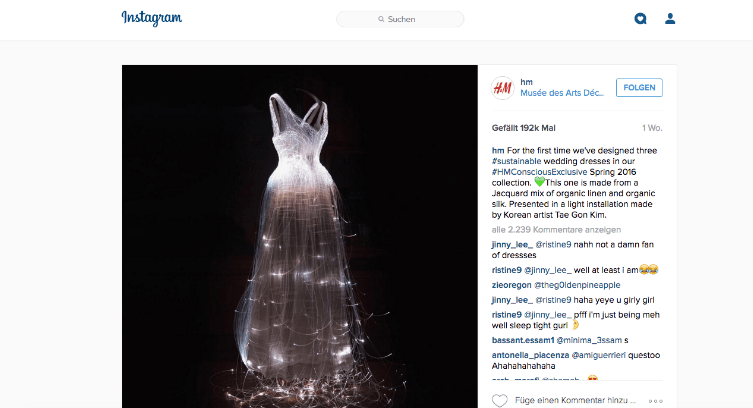Click the FOLGEN follow button
The width and height of the screenshot is (753, 408).
pos(639,87)
